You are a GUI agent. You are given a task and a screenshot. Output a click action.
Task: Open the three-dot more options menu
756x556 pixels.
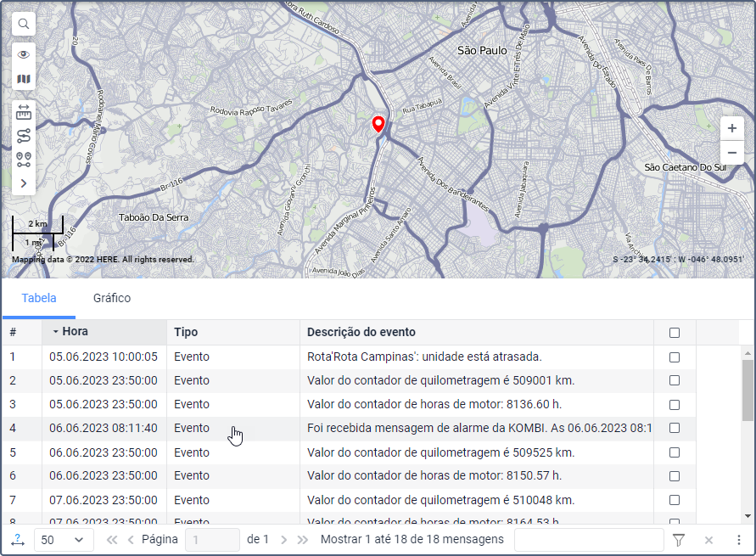click(x=739, y=540)
